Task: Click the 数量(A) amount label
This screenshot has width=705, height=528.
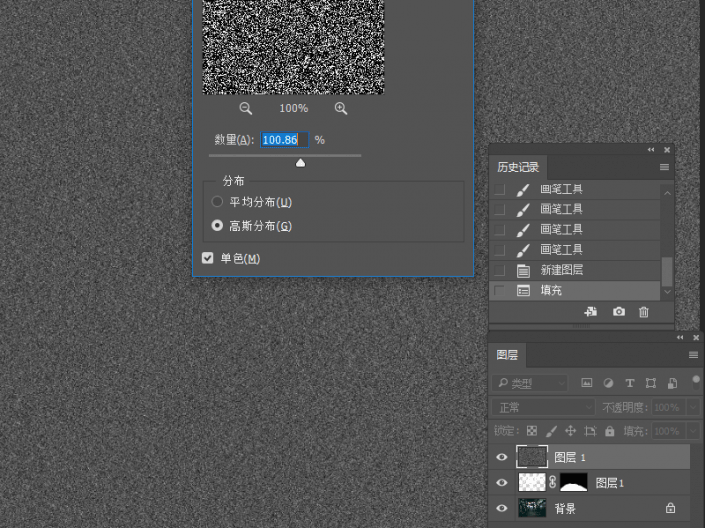Action: (234, 140)
